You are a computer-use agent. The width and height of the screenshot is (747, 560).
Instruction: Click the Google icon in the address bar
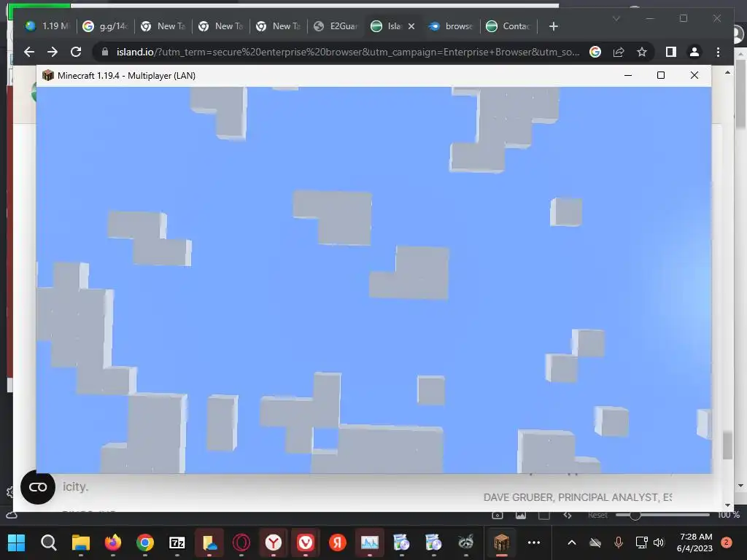pos(595,52)
